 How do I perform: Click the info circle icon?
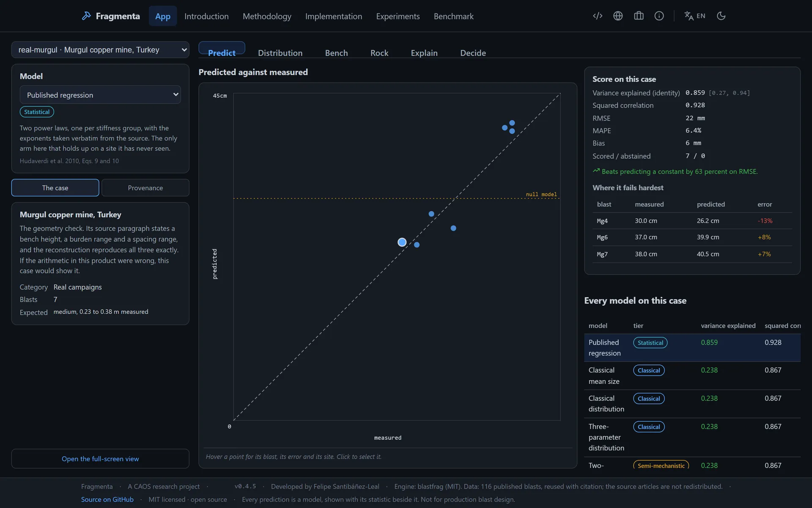point(659,16)
